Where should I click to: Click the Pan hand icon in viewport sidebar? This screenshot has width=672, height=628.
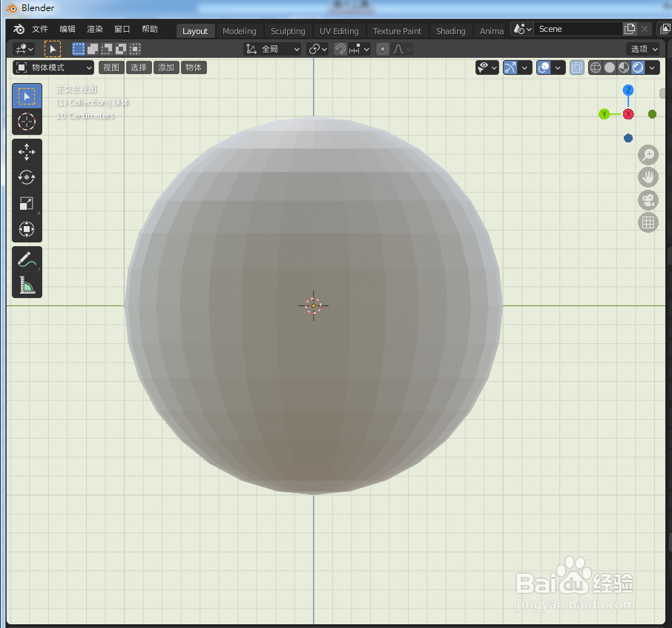[x=648, y=177]
